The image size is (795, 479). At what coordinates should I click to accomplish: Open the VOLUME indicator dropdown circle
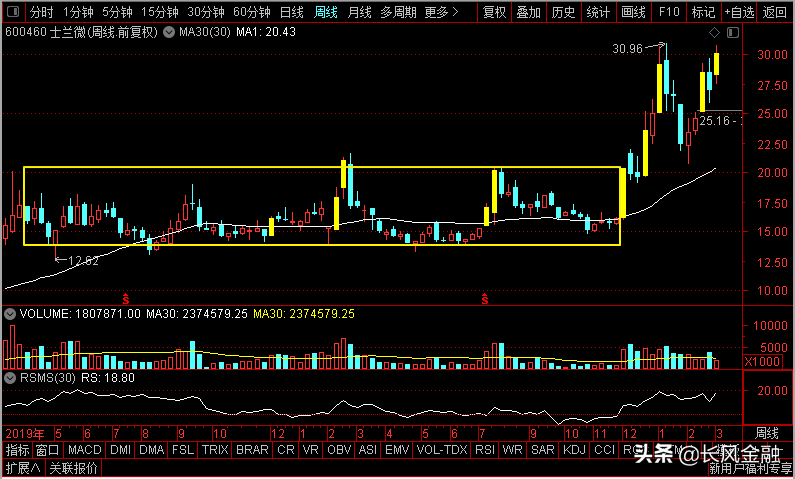(10, 314)
